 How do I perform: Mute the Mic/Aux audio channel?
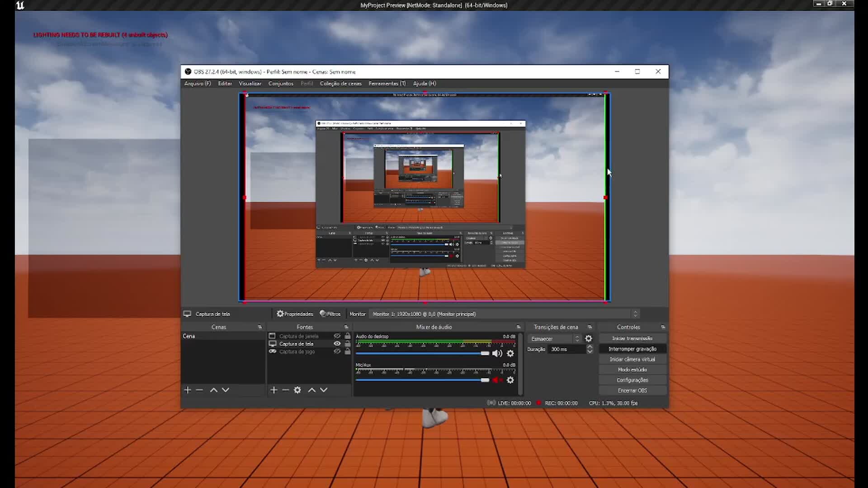tap(497, 380)
